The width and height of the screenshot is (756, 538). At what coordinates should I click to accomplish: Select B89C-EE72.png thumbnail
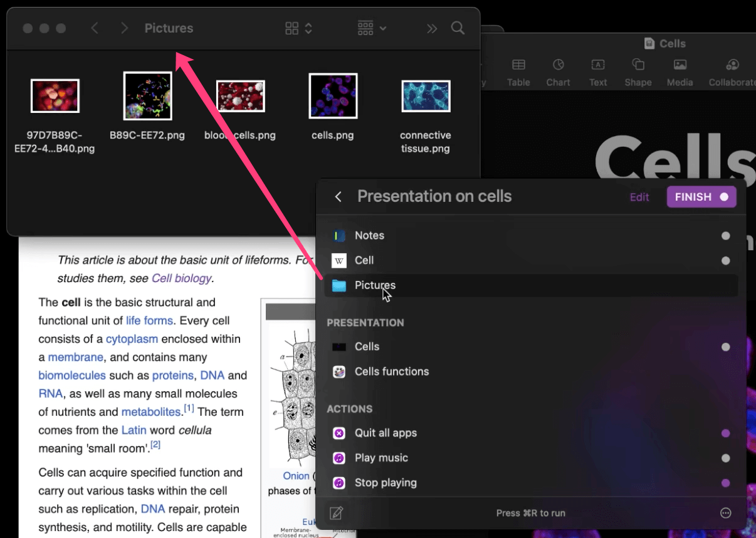coord(147,96)
